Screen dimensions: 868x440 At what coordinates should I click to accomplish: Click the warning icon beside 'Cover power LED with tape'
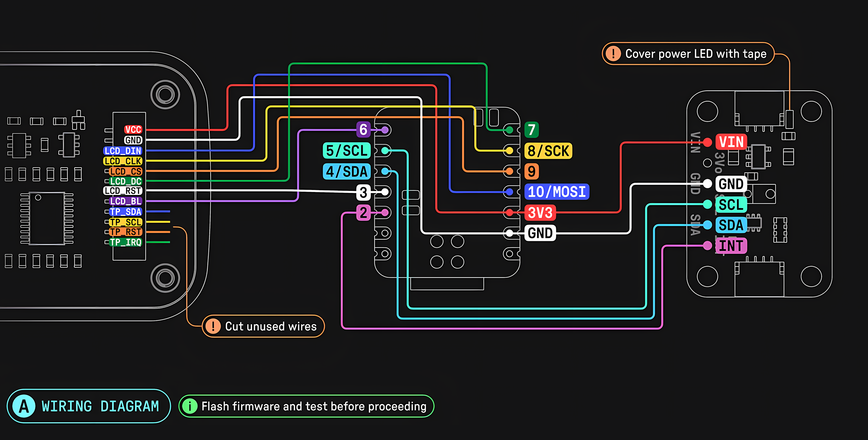pos(613,54)
